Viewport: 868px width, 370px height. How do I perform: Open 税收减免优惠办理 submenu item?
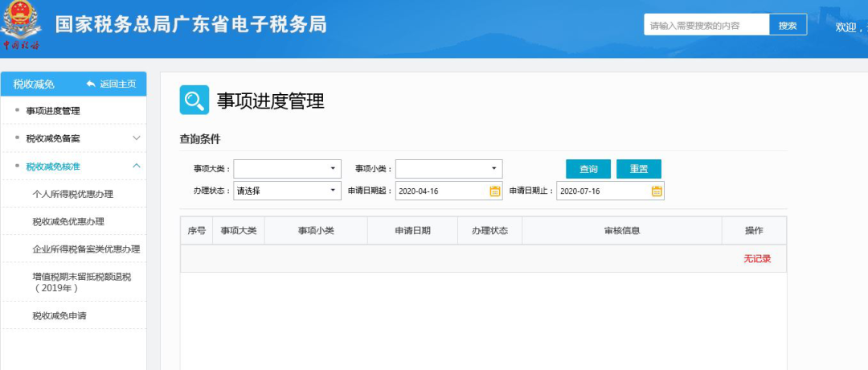pos(68,221)
